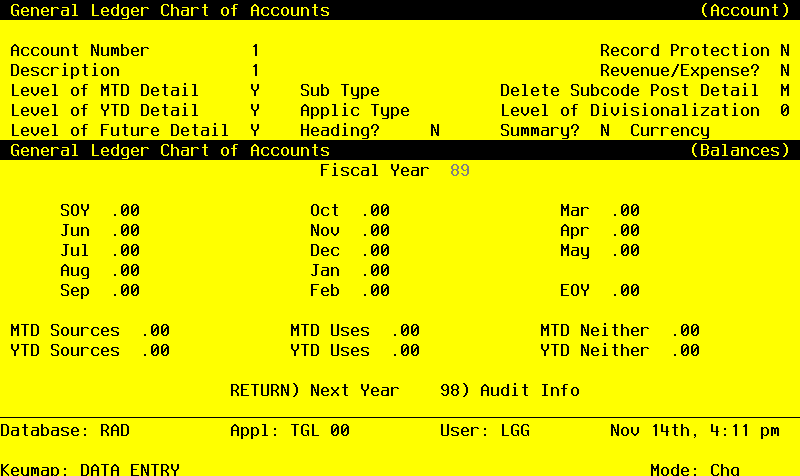Click the Record Protection value N
The image size is (800, 476).
click(785, 51)
